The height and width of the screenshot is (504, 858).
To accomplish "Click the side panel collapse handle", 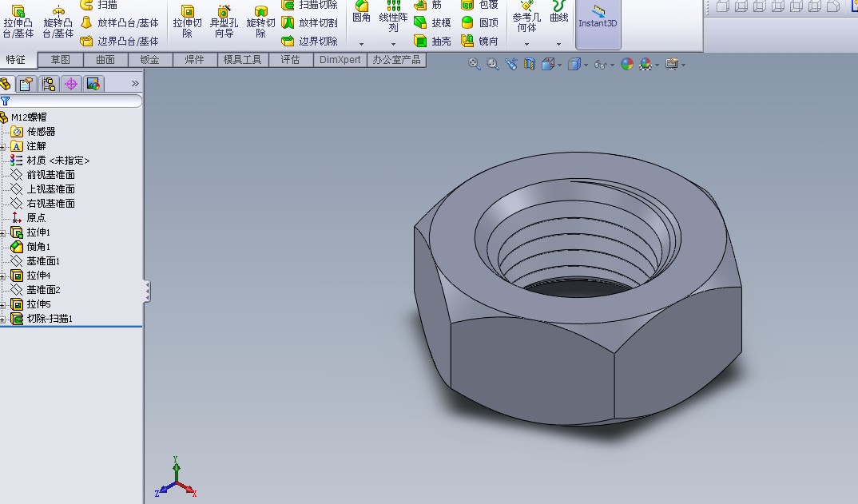I will pyautogui.click(x=147, y=291).
